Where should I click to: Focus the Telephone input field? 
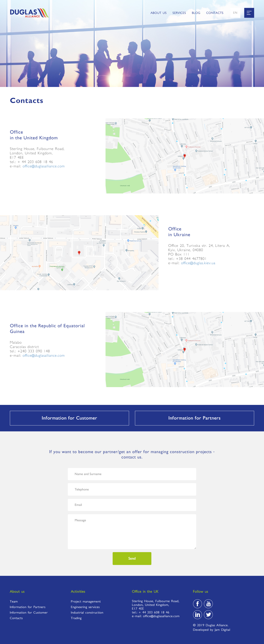click(132, 489)
